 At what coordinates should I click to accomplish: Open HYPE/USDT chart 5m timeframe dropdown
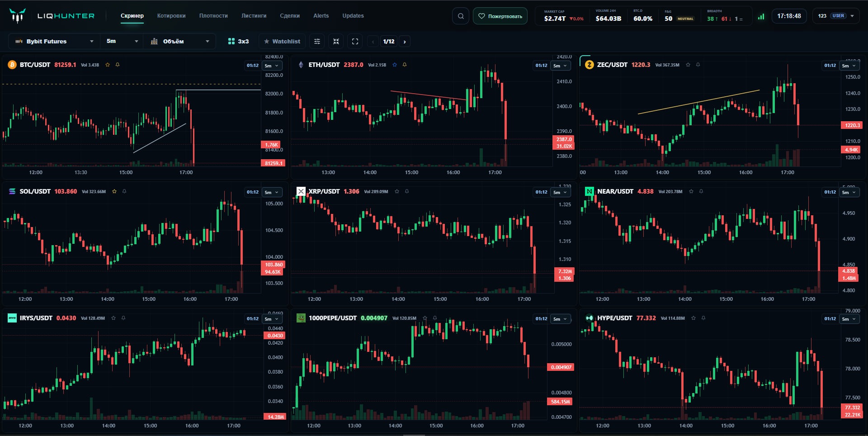[849, 319]
